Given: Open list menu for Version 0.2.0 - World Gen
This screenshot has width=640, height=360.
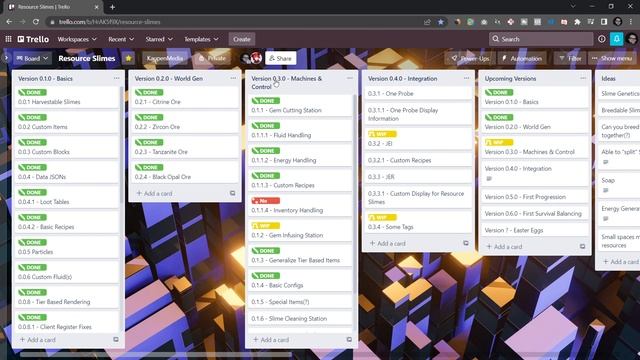Looking at the screenshot, I should tap(233, 78).
